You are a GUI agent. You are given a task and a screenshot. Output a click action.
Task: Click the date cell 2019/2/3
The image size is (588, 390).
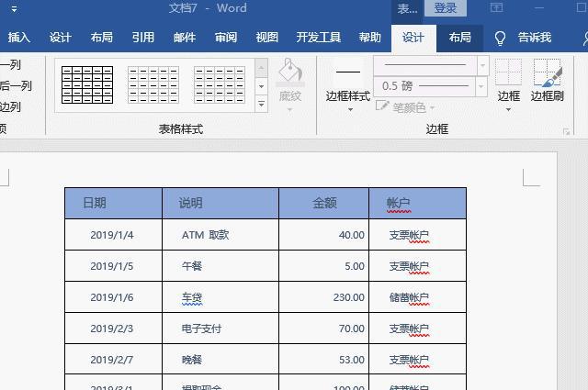point(114,329)
